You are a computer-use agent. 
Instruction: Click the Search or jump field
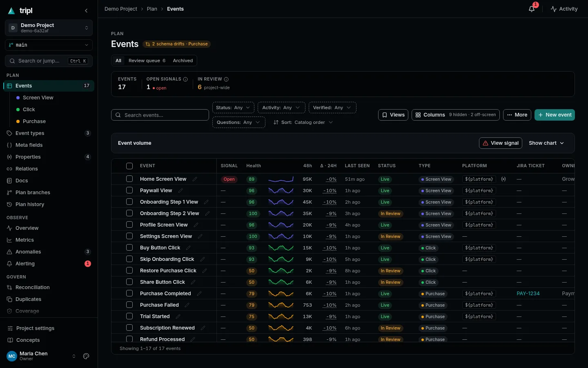click(49, 61)
